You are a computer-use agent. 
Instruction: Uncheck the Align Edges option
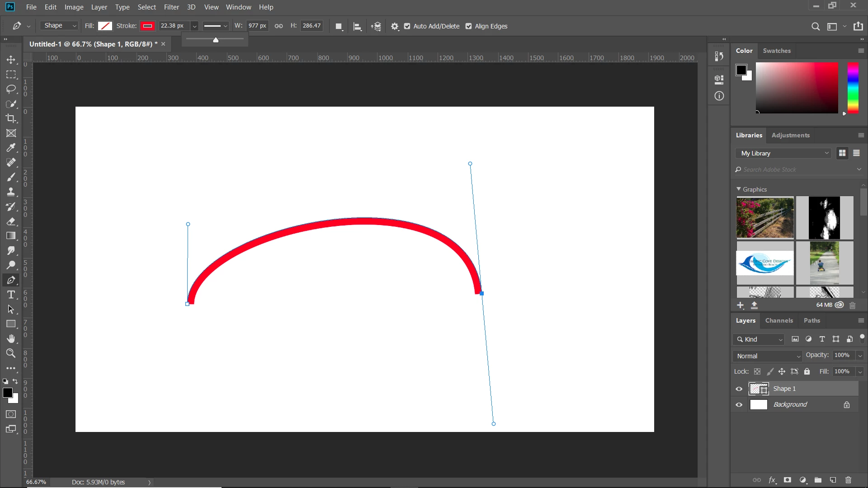[x=469, y=26]
